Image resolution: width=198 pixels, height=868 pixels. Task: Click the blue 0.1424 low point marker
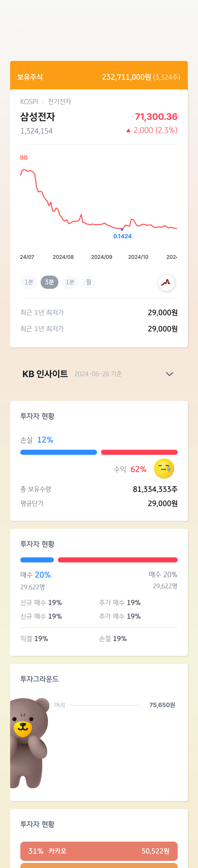coord(122,229)
